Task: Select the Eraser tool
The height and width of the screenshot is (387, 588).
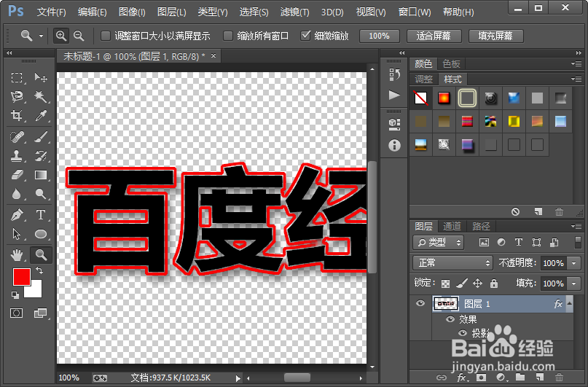Action: (17, 175)
